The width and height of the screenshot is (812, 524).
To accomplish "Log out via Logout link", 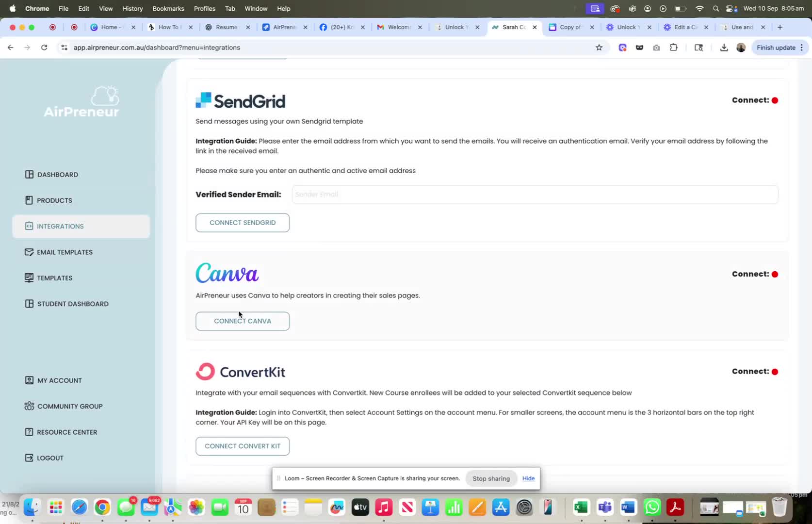I will [44, 458].
